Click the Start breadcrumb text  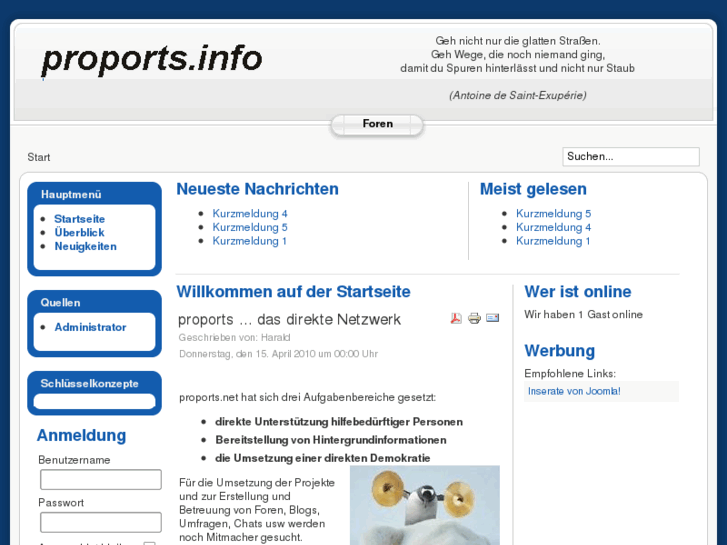tap(38, 157)
